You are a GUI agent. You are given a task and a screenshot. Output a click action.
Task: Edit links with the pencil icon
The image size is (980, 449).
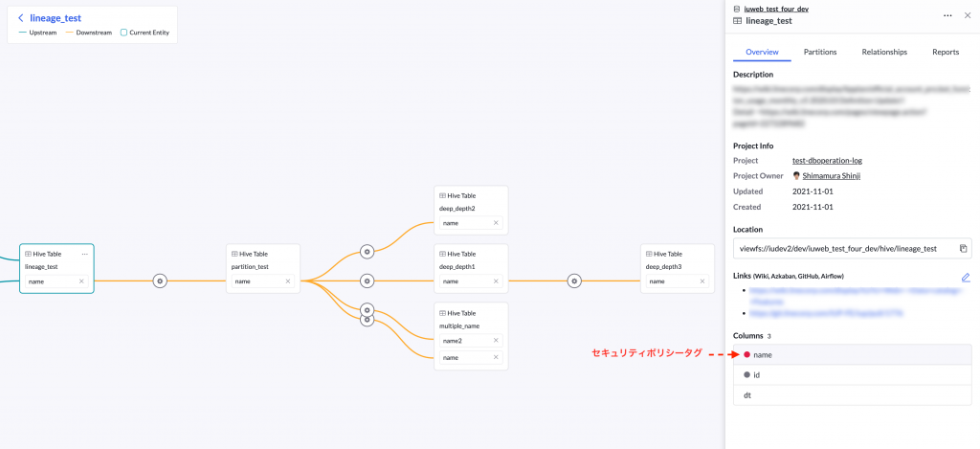point(965,277)
